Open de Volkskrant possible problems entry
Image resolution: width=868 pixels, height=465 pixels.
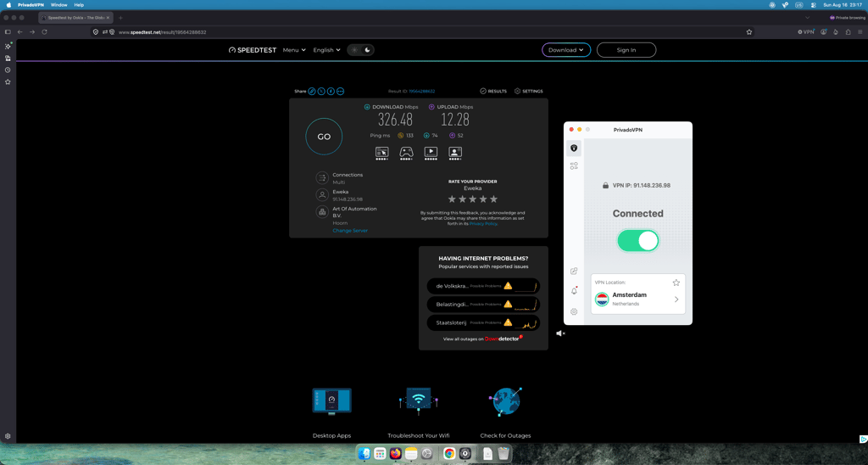(x=483, y=286)
